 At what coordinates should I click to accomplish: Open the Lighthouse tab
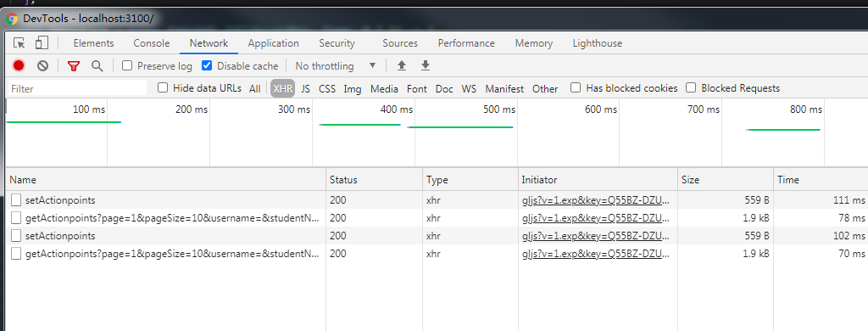pyautogui.click(x=598, y=43)
